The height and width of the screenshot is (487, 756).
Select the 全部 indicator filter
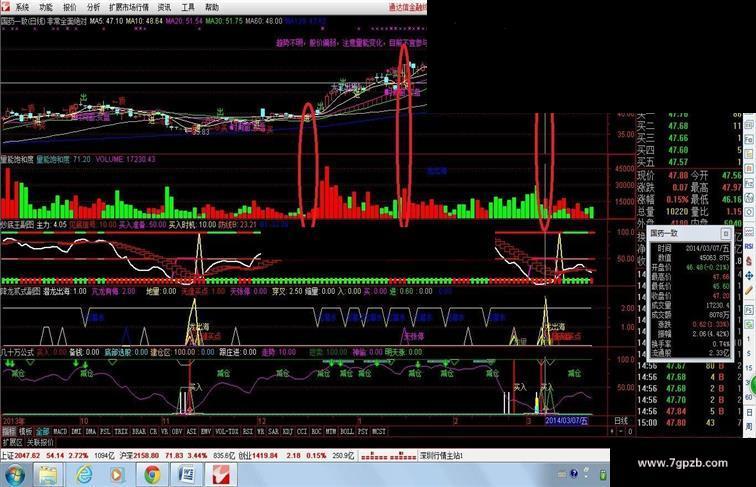tap(42, 432)
